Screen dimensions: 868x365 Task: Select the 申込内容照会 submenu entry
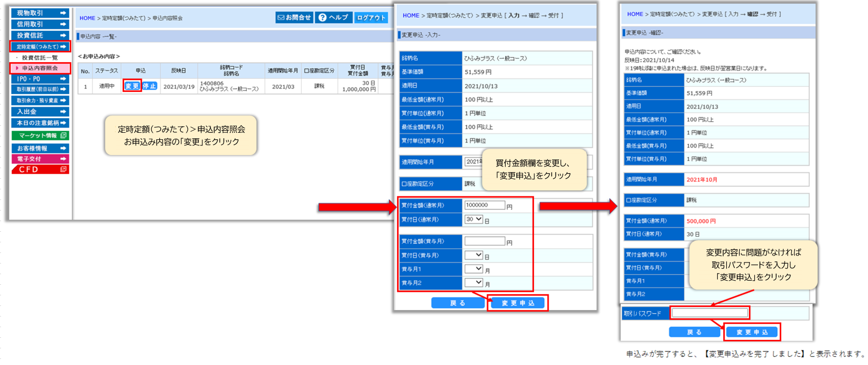click(x=40, y=68)
